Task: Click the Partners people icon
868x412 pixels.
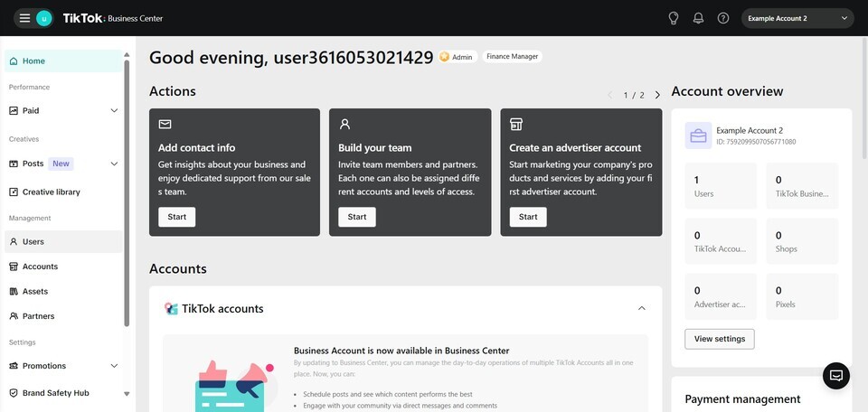Action: coord(14,316)
